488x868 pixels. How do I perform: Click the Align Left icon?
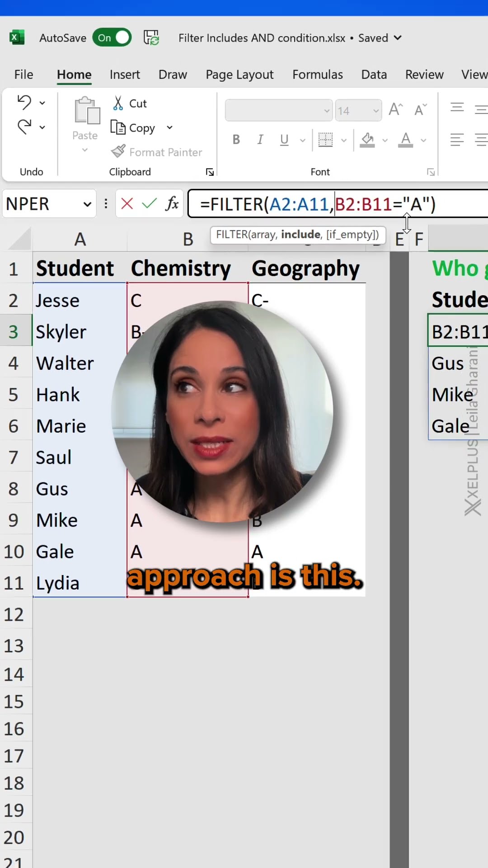[x=457, y=140]
